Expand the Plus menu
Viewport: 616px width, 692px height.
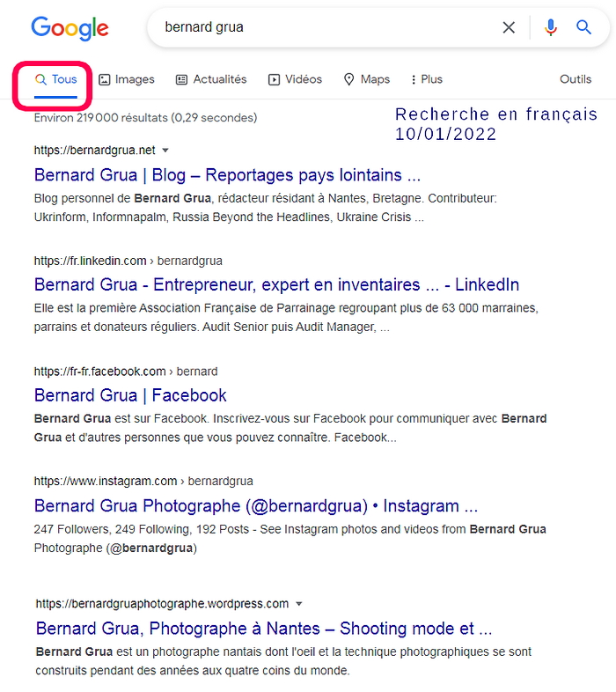coord(426,79)
